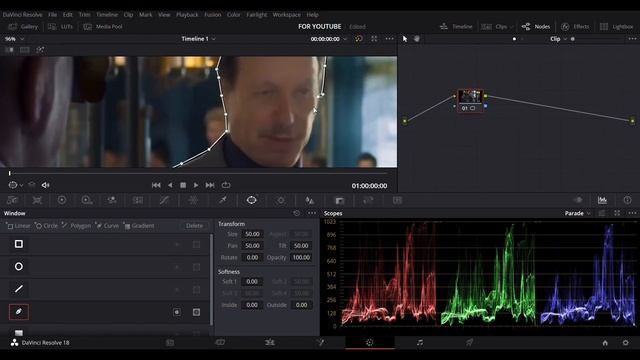This screenshot has height=360, width=640.
Task: Add a Gradient window
Action: pyautogui.click(x=139, y=225)
